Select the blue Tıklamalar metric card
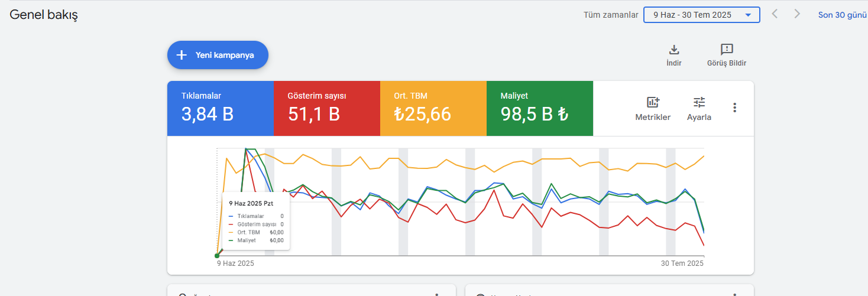868x296 pixels. pyautogui.click(x=221, y=109)
